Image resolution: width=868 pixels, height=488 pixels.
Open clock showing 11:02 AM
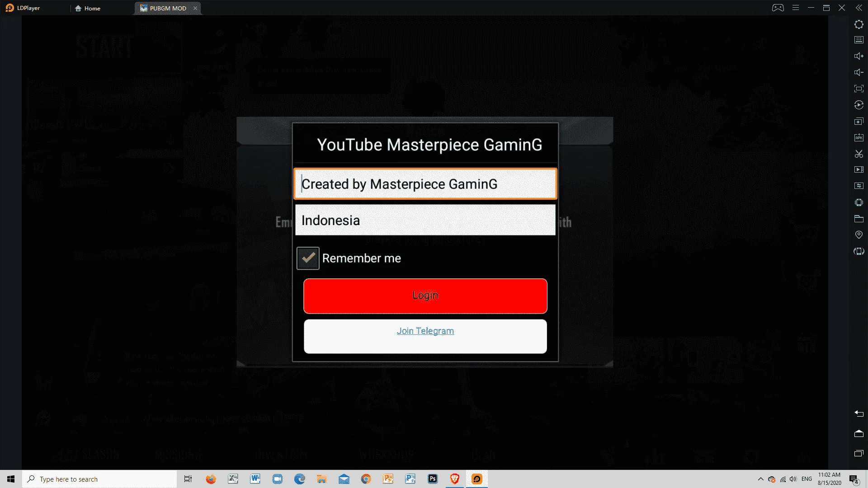[829, 479]
